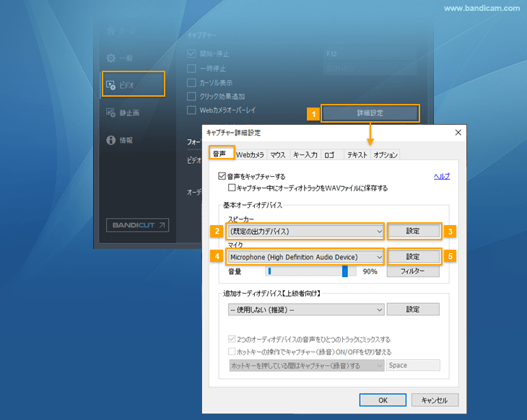Click the Space hotkey input field
This screenshot has height=420, width=527.
(414, 365)
